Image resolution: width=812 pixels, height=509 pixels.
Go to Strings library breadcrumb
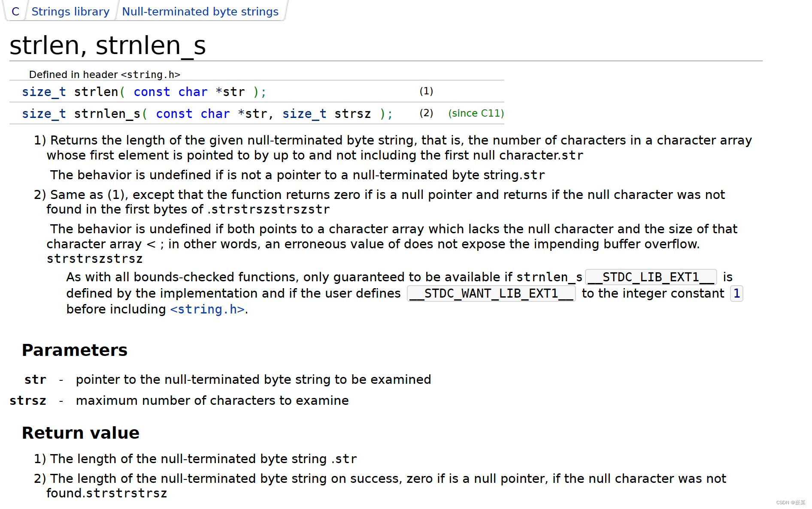click(x=70, y=12)
